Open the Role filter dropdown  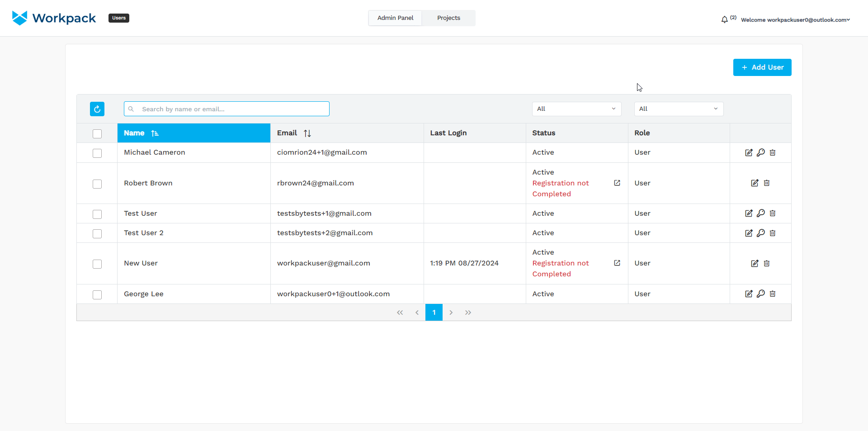pos(679,109)
